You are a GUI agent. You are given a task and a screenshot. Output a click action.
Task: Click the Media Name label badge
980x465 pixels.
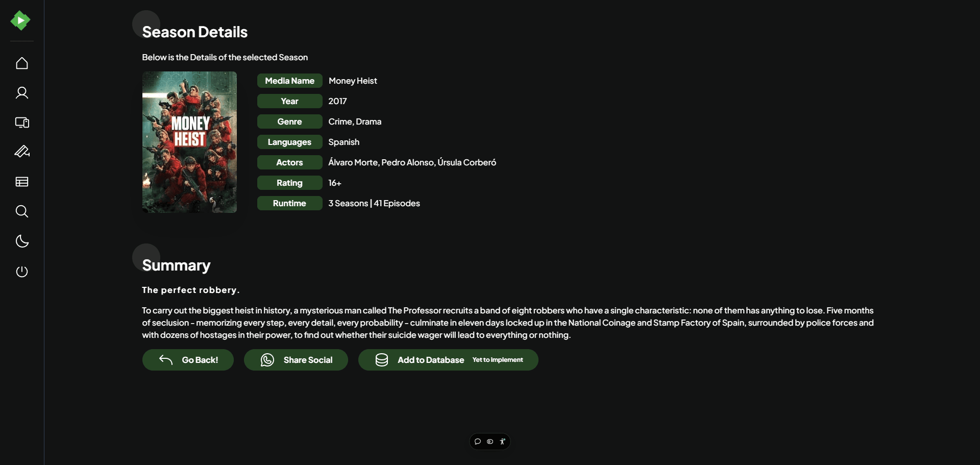tap(290, 81)
